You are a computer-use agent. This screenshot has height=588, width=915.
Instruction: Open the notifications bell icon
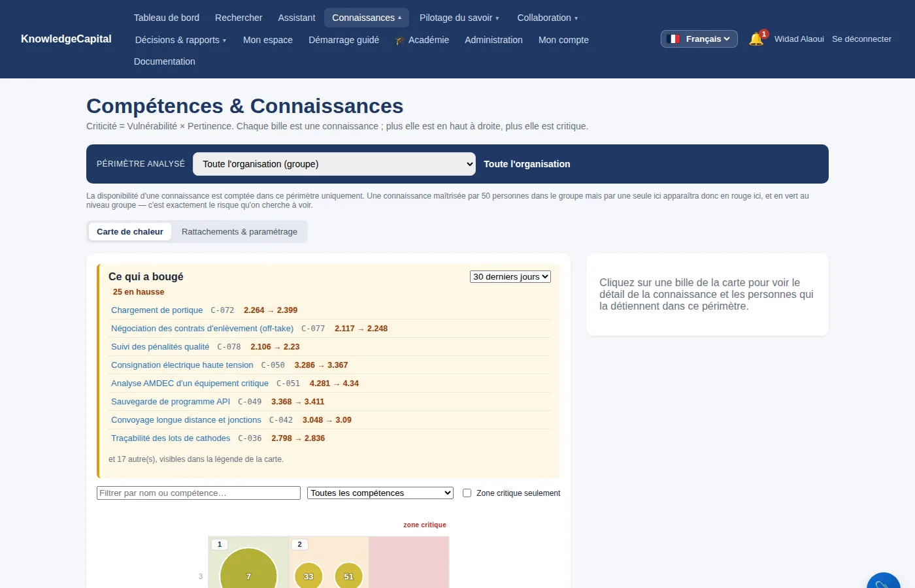[x=756, y=39]
